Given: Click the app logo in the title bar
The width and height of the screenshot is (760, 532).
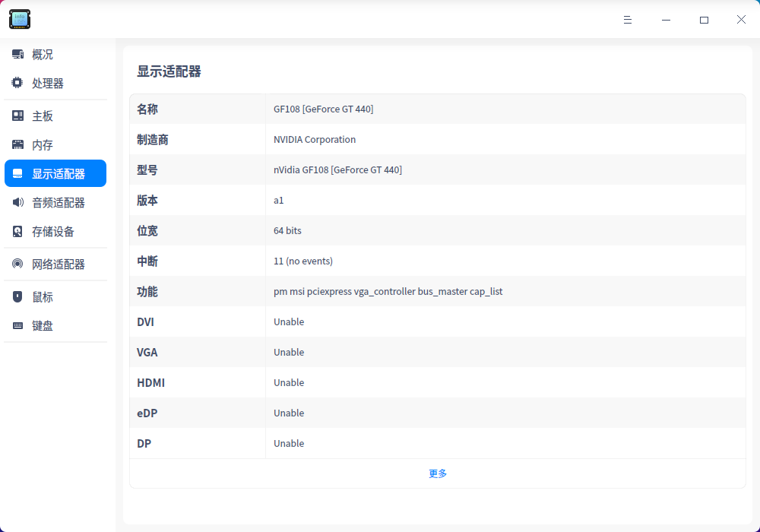Looking at the screenshot, I should tap(19, 19).
